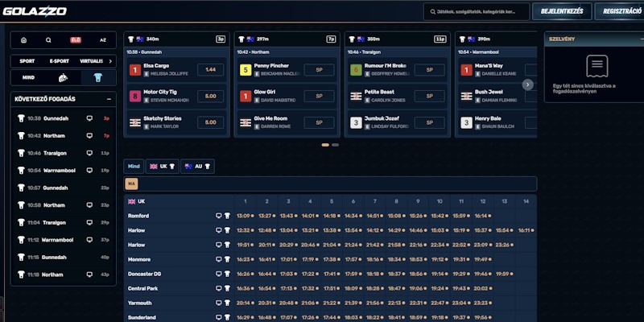Open Yarmouth race 20:14
This screenshot has height=322, width=644.
coord(245,303)
